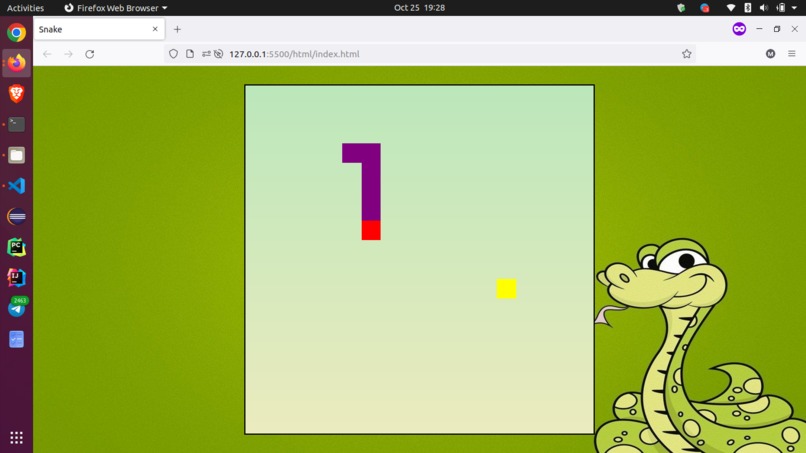
Task: Click the battery indicator in top bar
Action: pyautogui.click(x=781, y=8)
